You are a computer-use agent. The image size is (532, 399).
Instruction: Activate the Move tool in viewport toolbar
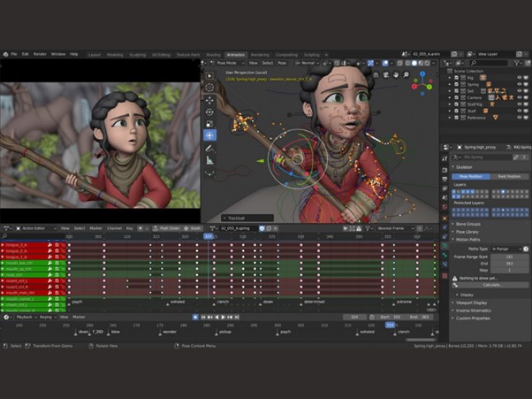pos(209,100)
